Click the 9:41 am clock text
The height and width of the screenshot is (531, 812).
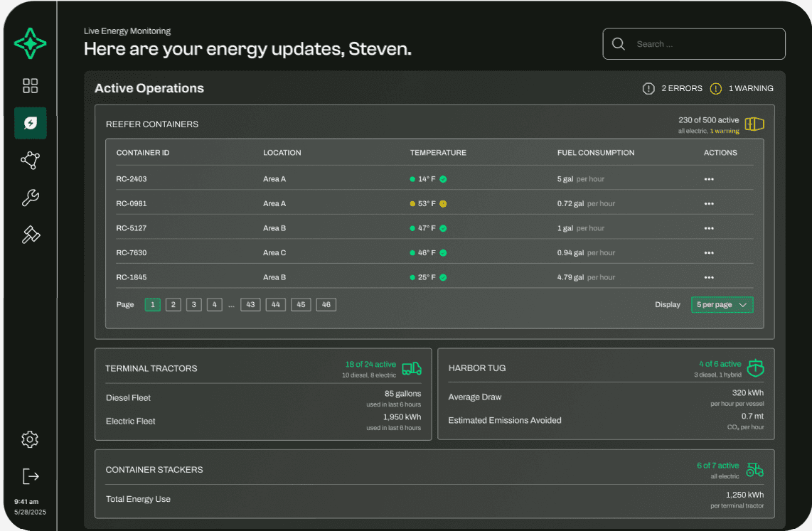coord(26,502)
